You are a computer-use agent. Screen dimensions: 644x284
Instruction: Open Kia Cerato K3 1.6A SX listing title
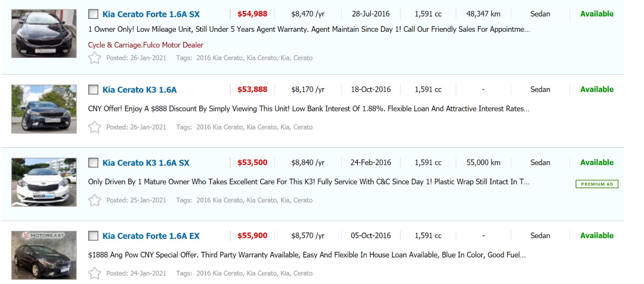[x=146, y=163]
